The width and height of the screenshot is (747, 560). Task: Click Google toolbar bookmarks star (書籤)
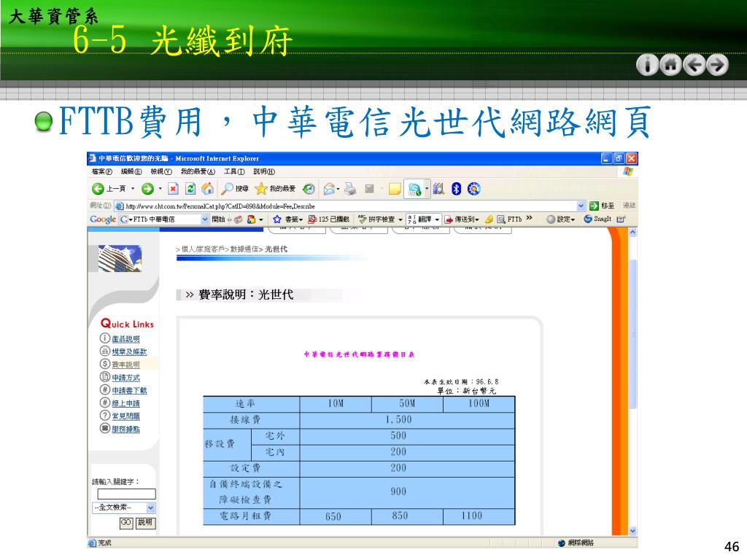[287, 219]
